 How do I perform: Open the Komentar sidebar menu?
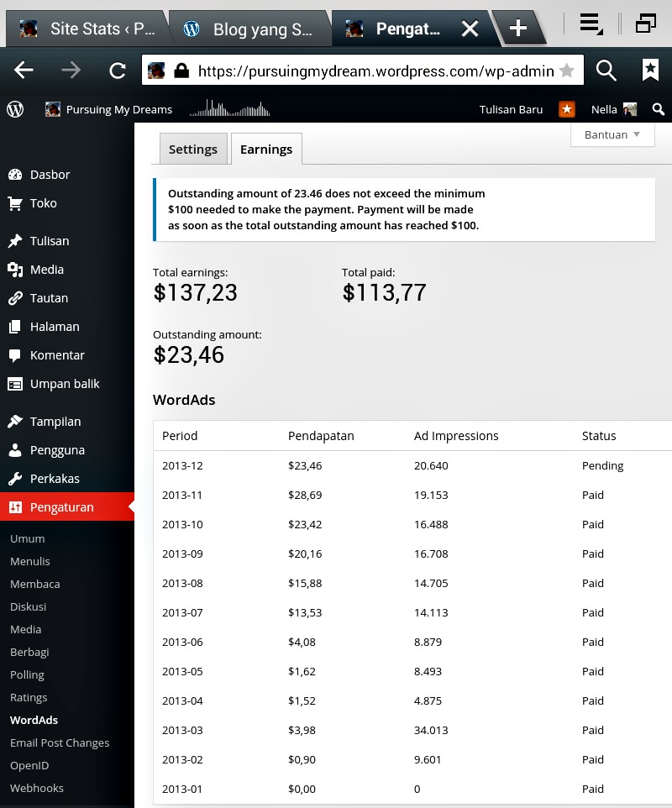coord(57,355)
